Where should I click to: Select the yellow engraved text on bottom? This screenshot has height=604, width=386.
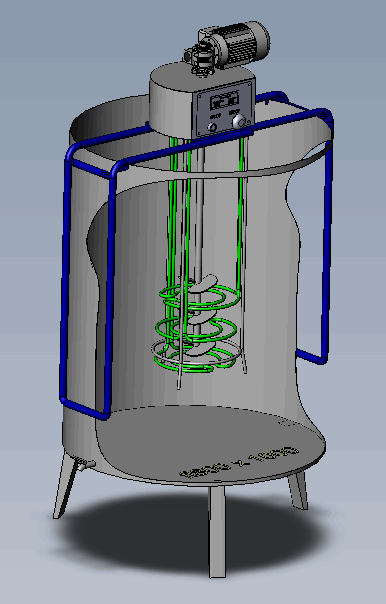[x=240, y=462]
